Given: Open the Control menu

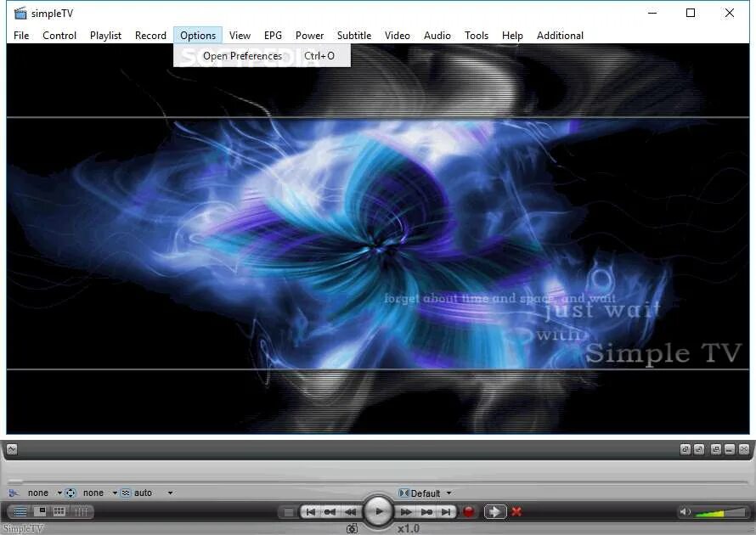Looking at the screenshot, I should [59, 35].
